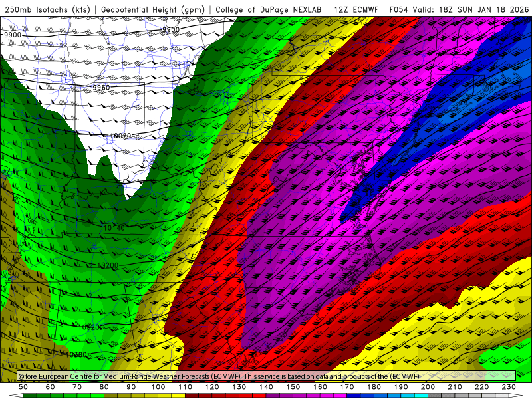The width and height of the screenshot is (532, 399).
Task: Click the ECMWF copyright notice banner
Action: pyautogui.click(x=267, y=376)
